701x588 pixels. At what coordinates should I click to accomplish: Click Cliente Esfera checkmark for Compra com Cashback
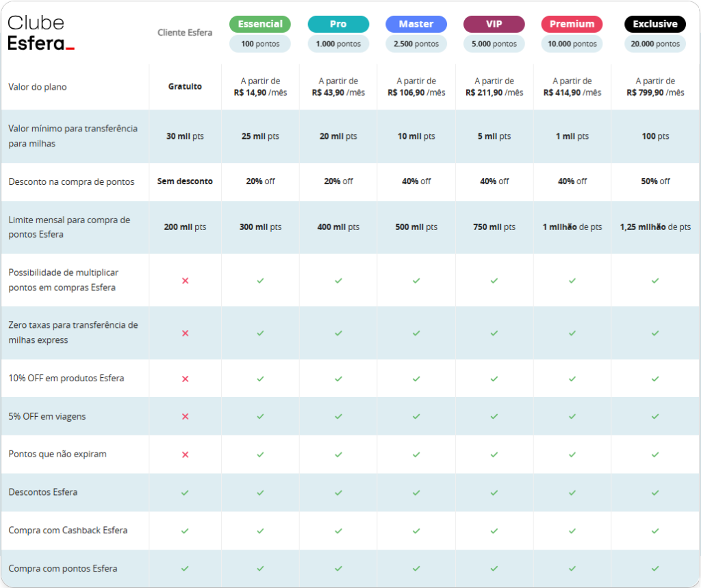(x=185, y=531)
